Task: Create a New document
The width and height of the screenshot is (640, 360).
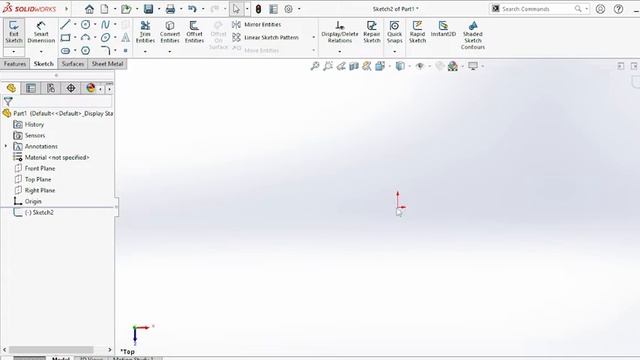Action: (104, 9)
